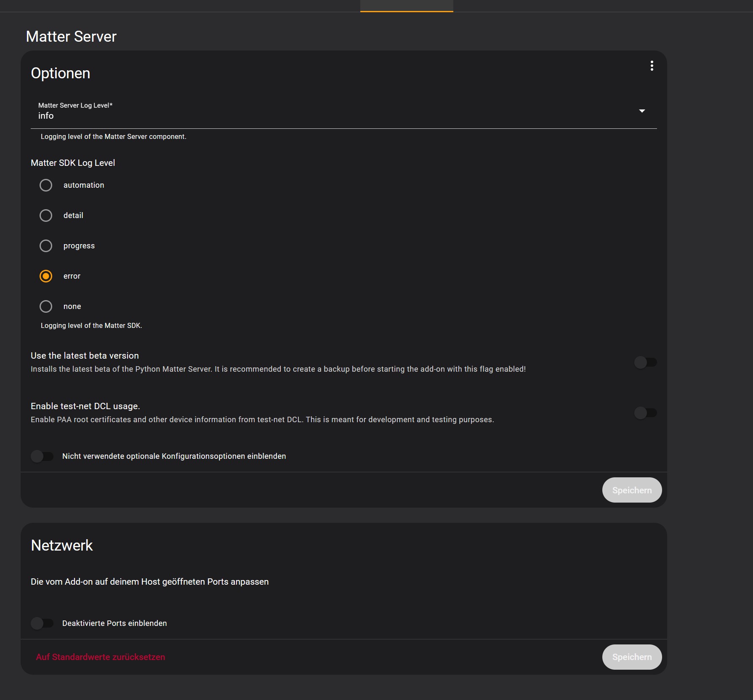Click the active tab with orange underline
The width and height of the screenshot is (753, 700).
(407, 6)
